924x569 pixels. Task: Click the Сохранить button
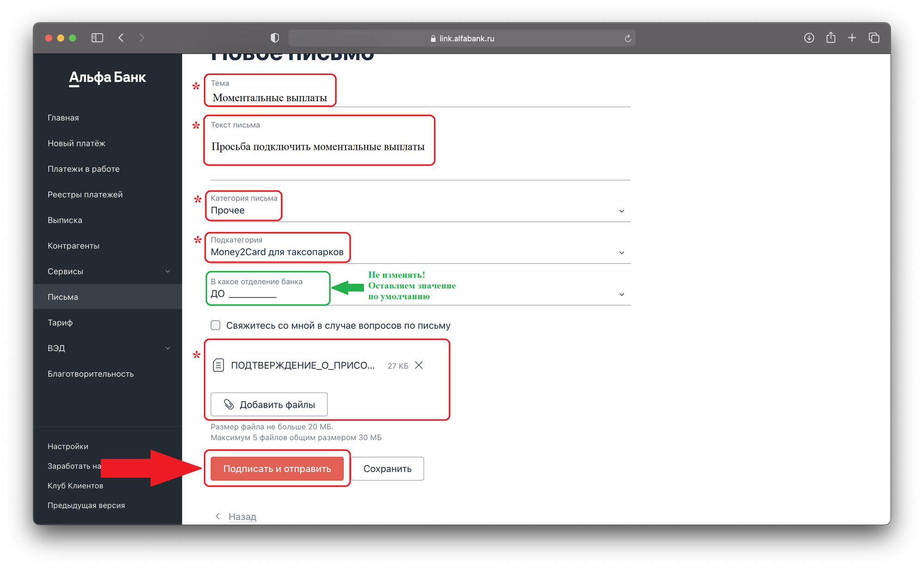pos(388,469)
